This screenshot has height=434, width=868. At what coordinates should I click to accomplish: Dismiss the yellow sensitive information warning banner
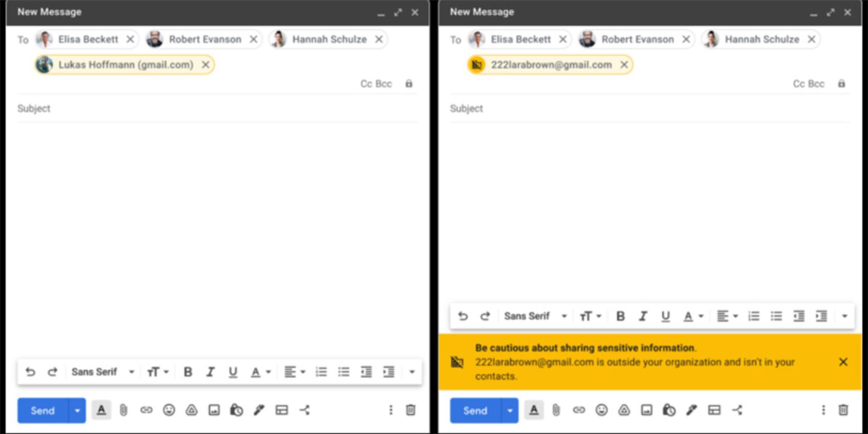coord(843,362)
